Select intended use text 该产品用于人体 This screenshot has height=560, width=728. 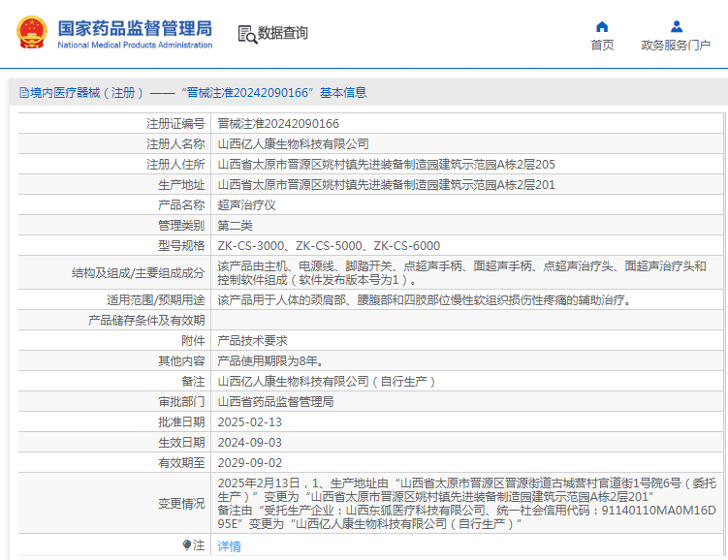click(426, 300)
